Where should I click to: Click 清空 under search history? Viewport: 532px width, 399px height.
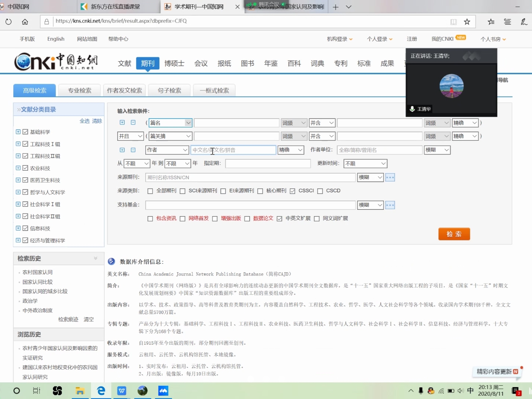click(89, 320)
